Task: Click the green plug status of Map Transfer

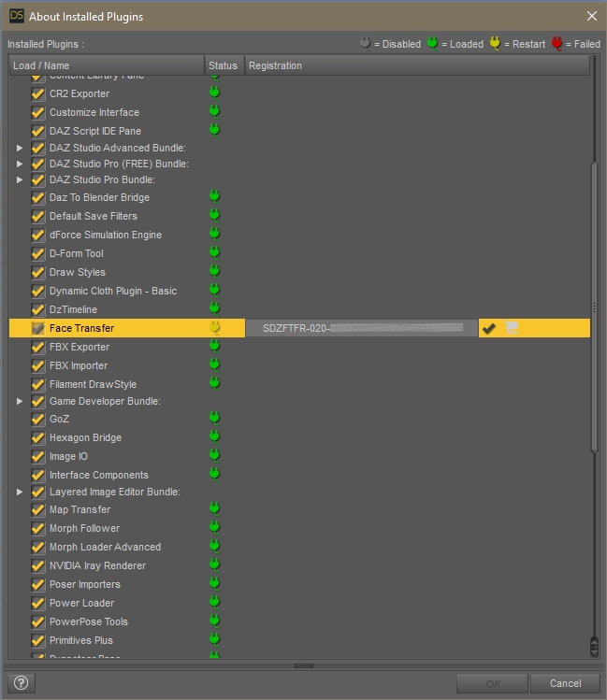Action: tap(215, 509)
